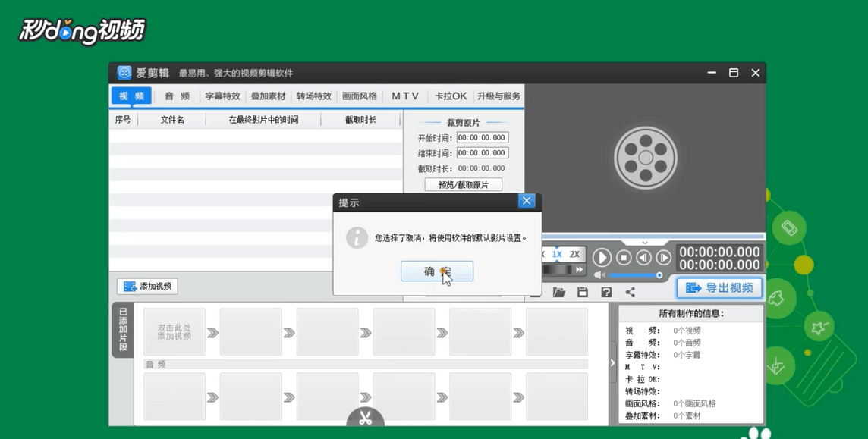This screenshot has width=868, height=439.
Task: Mute audio via the speaker icon
Action: pyautogui.click(x=599, y=274)
